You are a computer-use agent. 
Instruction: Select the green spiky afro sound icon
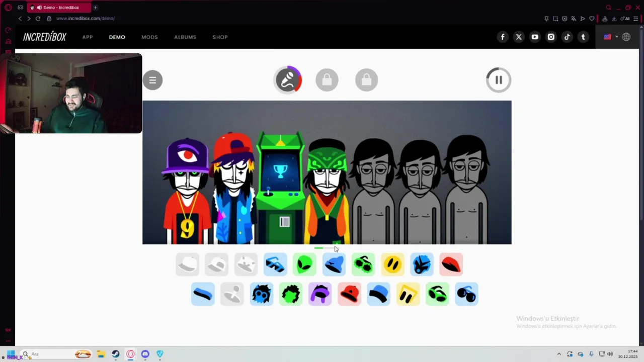tap(291, 294)
